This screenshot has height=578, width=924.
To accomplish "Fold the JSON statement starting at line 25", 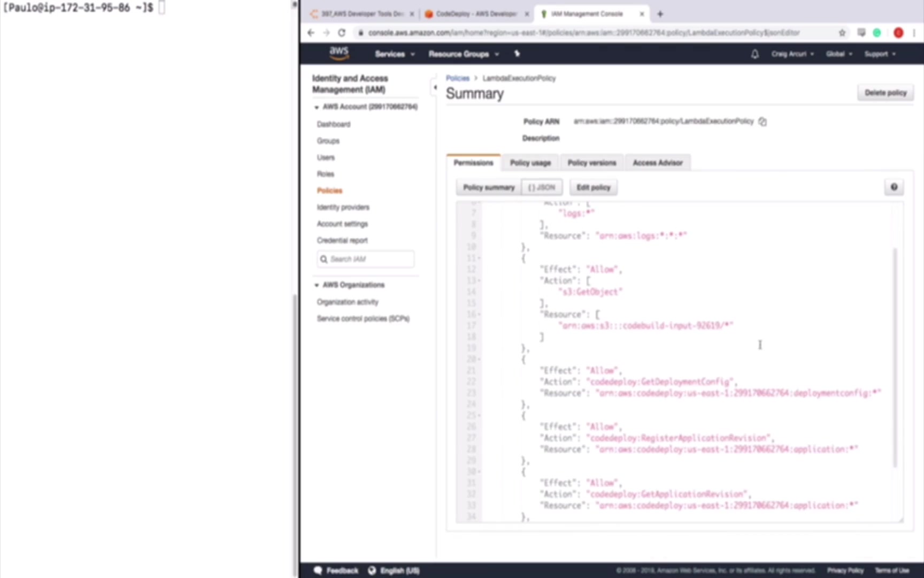I will (x=479, y=415).
